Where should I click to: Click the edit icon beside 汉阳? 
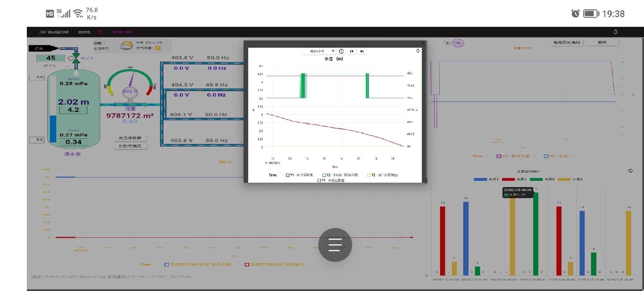coord(104,43)
